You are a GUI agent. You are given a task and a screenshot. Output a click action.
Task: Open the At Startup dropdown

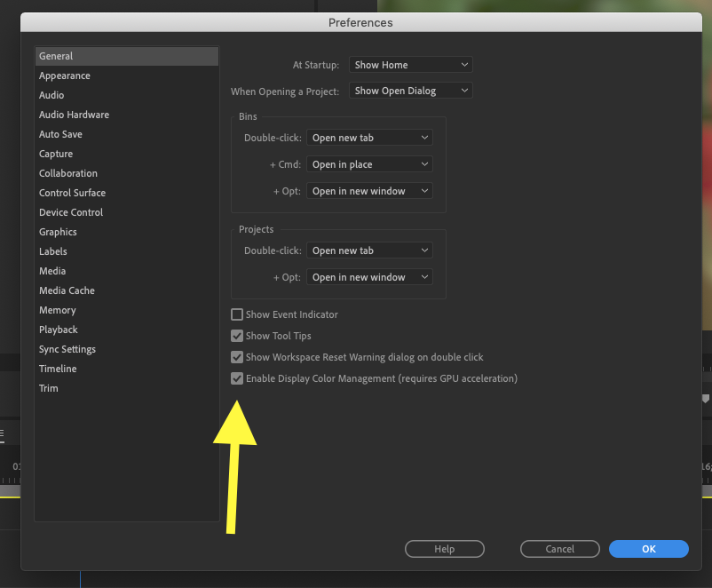(410, 65)
